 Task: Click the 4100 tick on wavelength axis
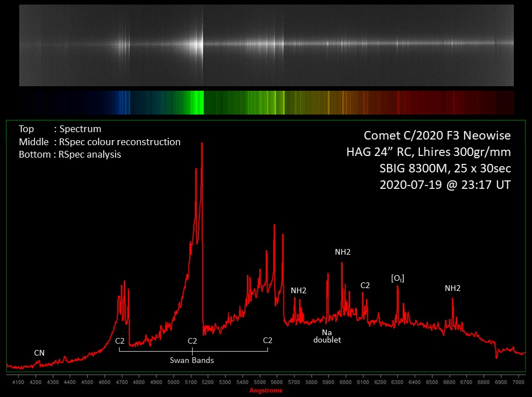[18, 382]
